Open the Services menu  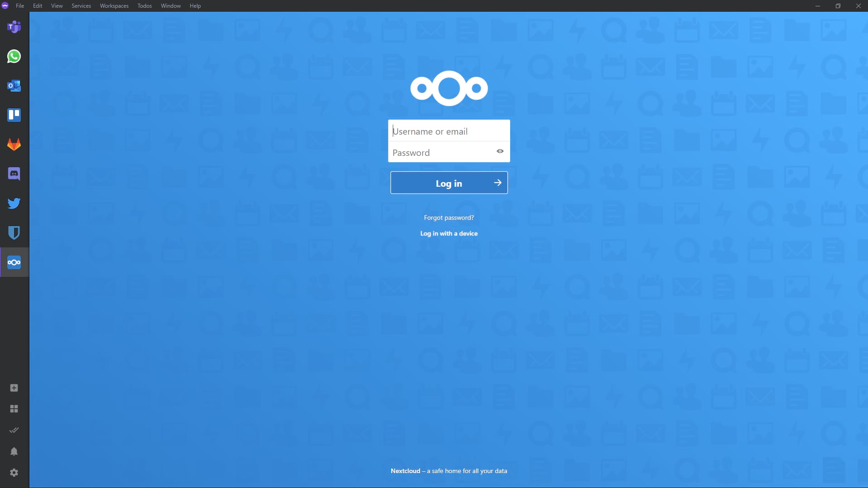[x=81, y=6]
